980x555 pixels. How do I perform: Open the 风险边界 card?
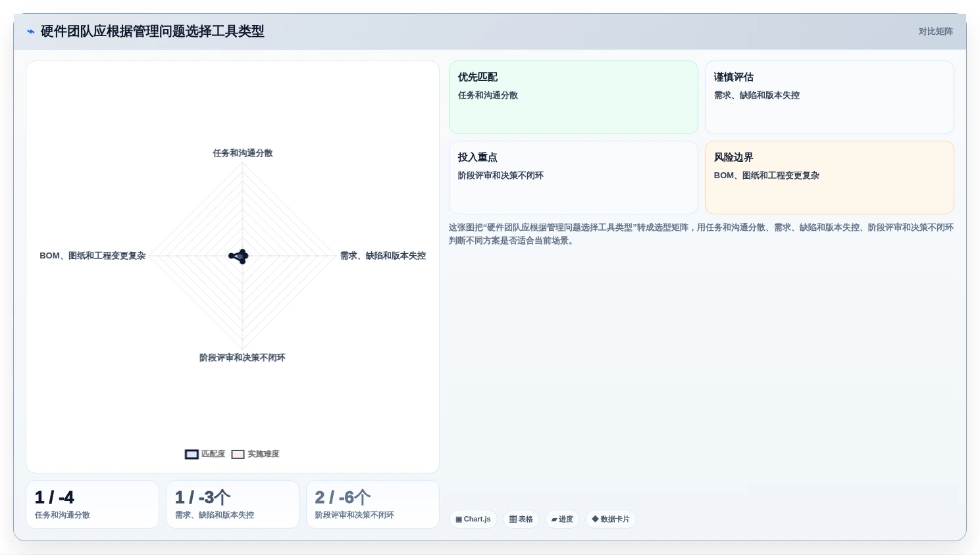tap(829, 178)
